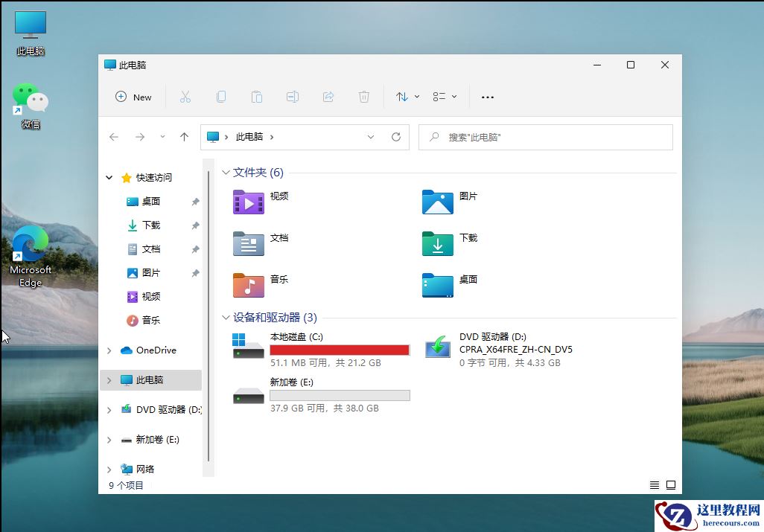Open the See more (...) menu

tap(488, 97)
